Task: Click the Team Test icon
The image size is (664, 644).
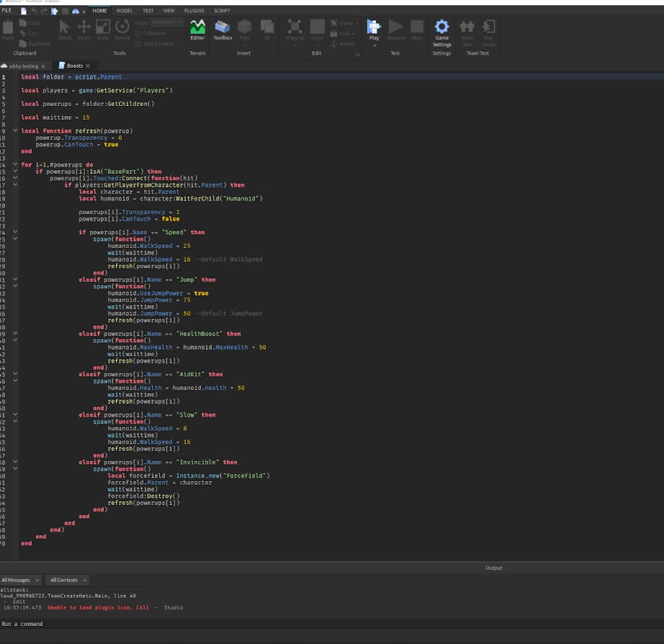Action: coord(467,29)
